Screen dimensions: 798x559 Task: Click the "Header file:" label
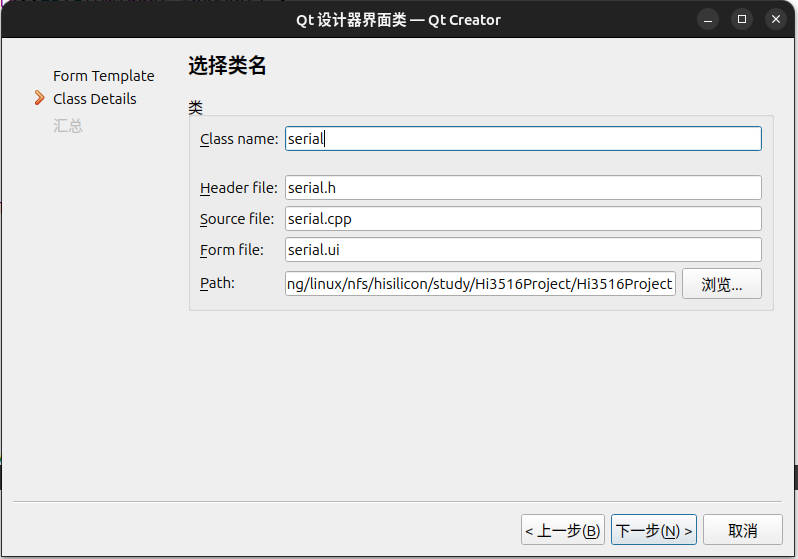239,188
